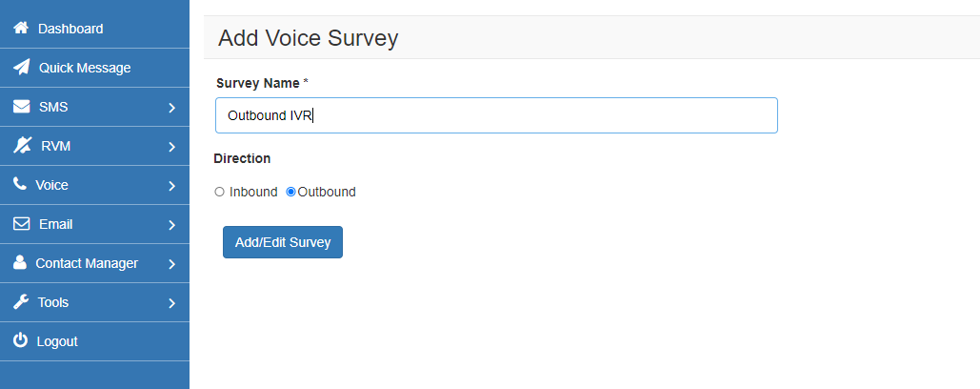Click the Voice phone icon

click(x=19, y=185)
